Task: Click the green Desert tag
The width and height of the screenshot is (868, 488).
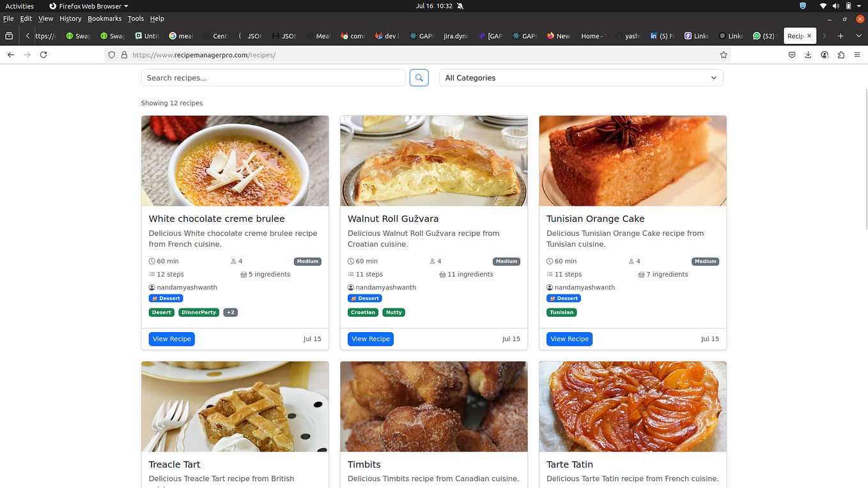Action: click(x=162, y=312)
